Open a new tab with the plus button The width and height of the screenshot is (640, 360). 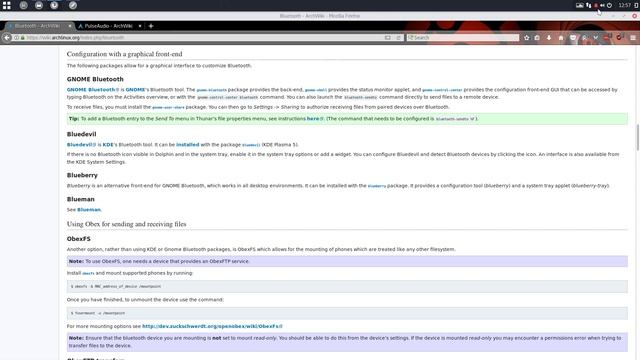(x=151, y=26)
